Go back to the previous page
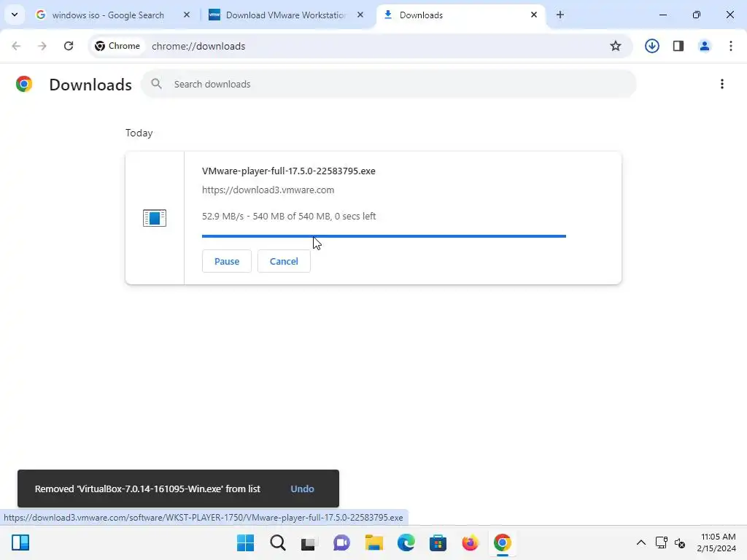 pos(16,46)
